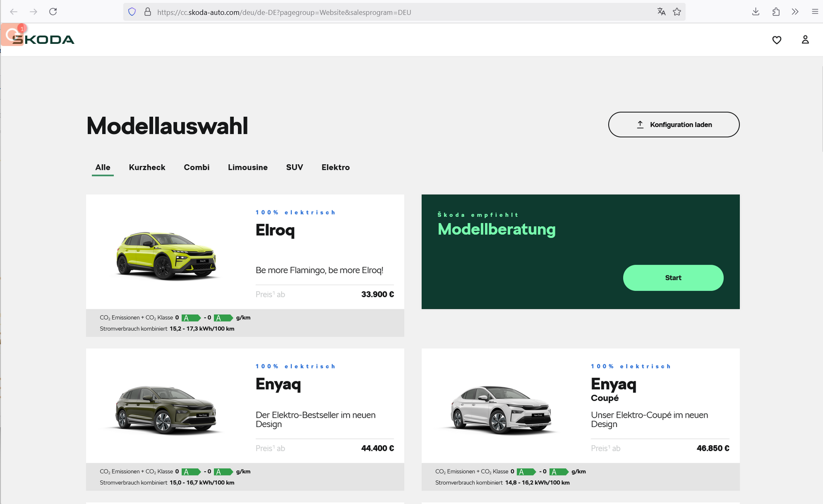The width and height of the screenshot is (823, 504).
Task: Switch to the Combi tab
Action: [x=197, y=167]
